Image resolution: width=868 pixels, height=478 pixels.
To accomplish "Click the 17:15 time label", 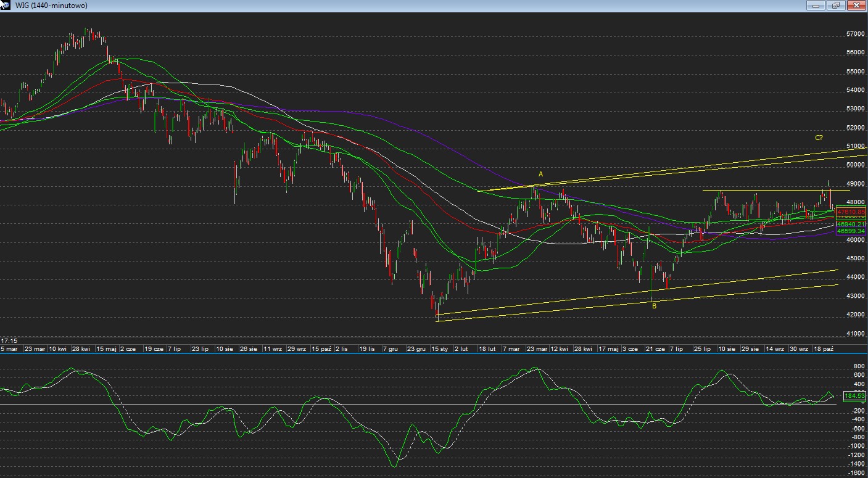I will 9,340.
